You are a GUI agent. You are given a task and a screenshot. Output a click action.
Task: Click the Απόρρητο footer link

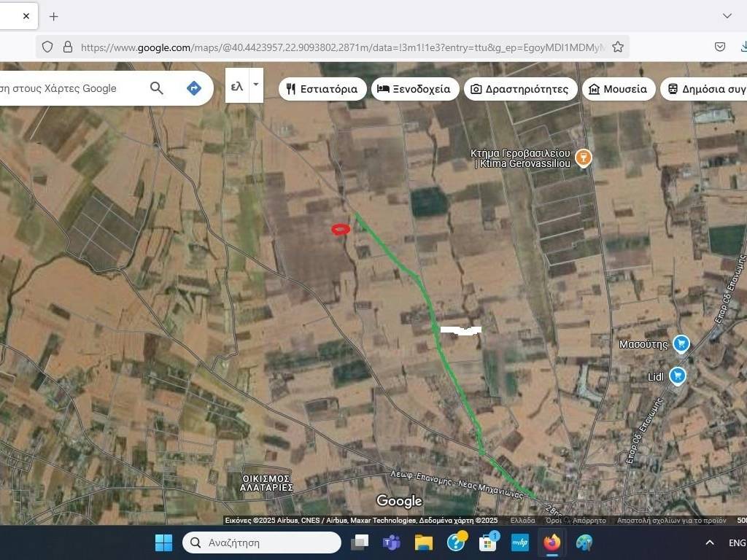589,521
